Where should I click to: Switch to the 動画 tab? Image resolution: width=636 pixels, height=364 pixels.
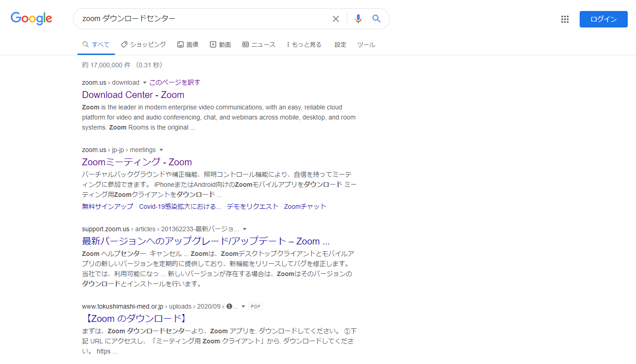coord(220,45)
